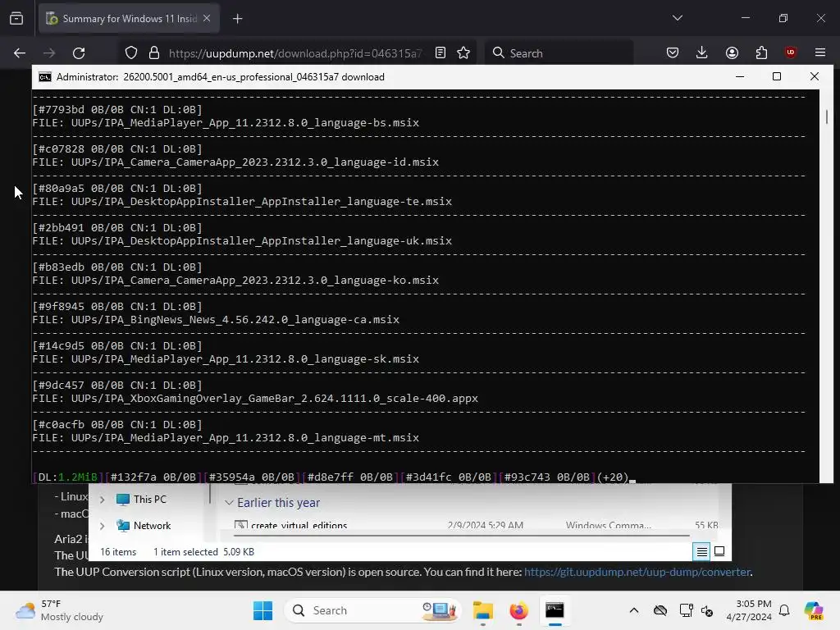Click XboxGamingOverlay scale-400.appx line
Screen dimensions: 840x630
pyautogui.click(x=255, y=399)
